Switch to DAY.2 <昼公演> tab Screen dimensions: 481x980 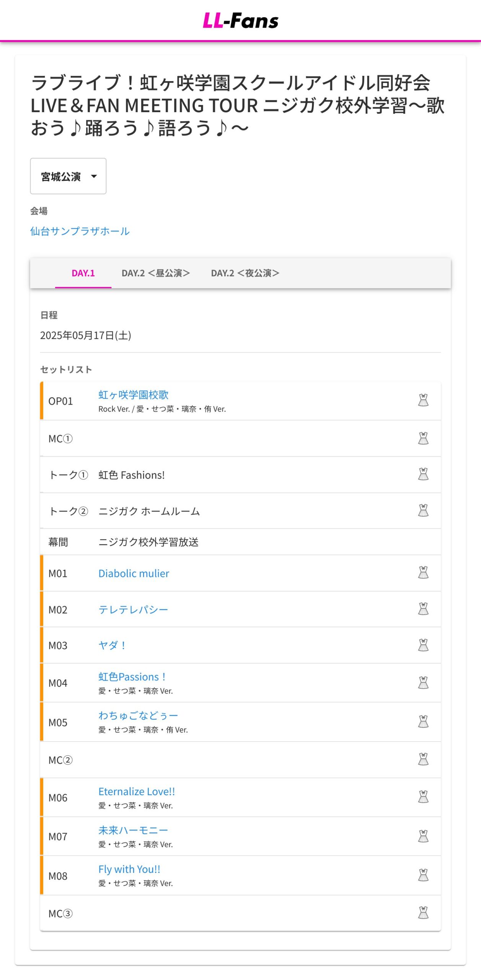click(x=156, y=273)
